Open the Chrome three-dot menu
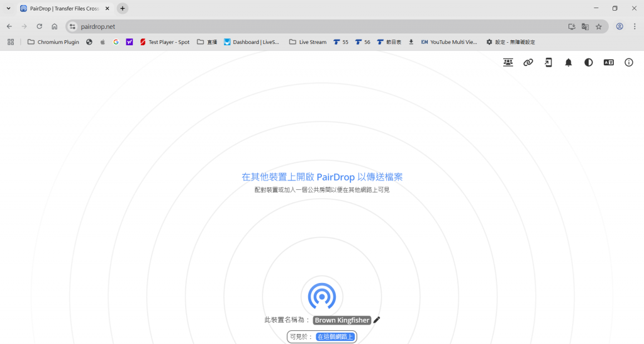The image size is (644, 344). click(x=635, y=26)
